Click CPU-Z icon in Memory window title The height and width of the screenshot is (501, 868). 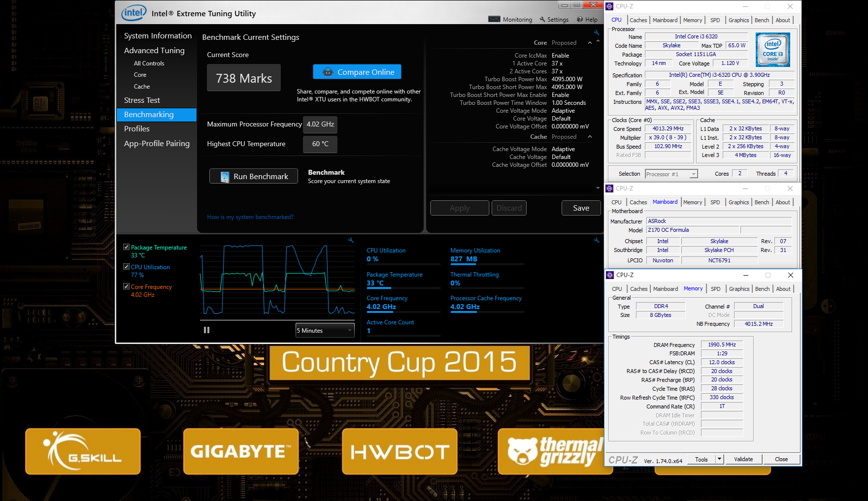[610, 275]
